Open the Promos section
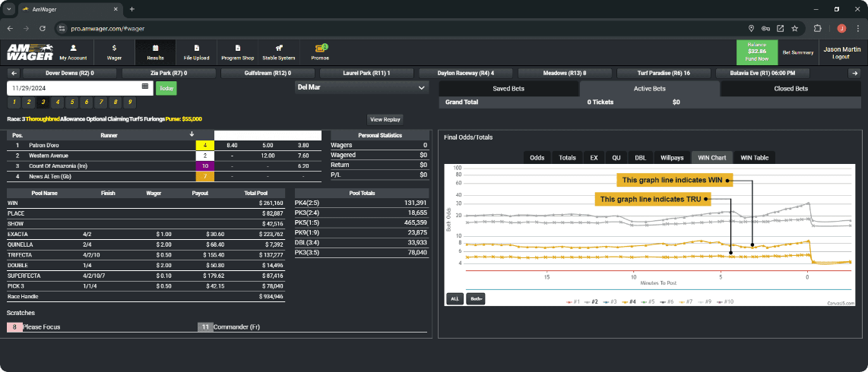 tap(320, 52)
